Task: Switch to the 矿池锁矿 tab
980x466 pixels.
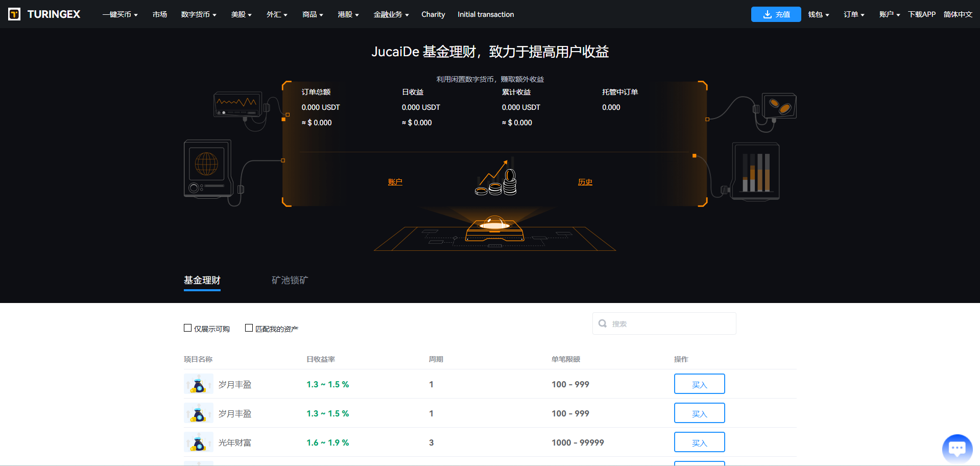Action: [290, 280]
